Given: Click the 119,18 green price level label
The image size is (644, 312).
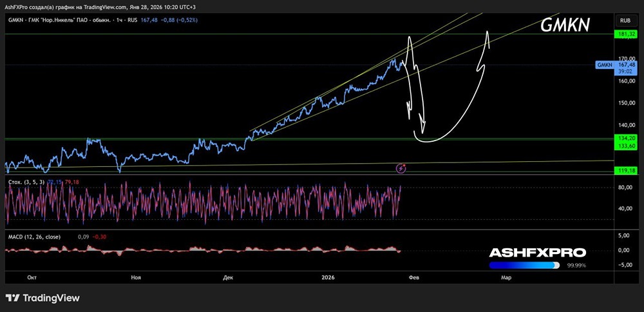Looking at the screenshot, I should (627, 170).
